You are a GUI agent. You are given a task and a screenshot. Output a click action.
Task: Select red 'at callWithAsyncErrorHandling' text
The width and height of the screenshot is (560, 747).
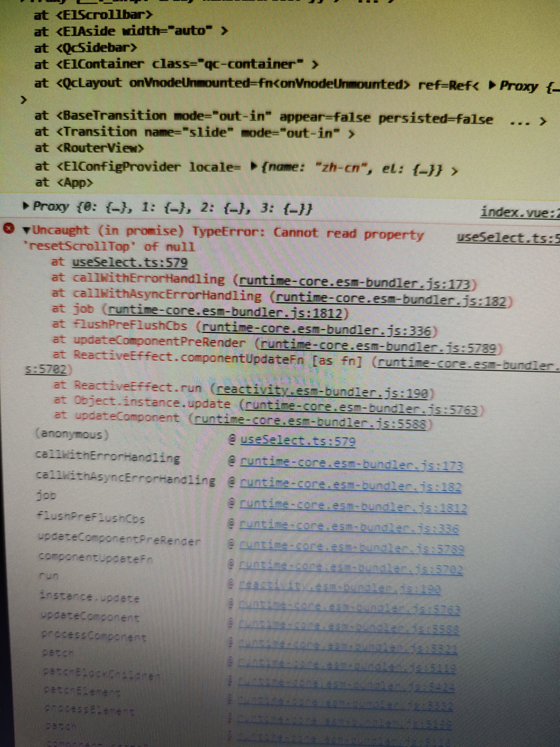(157, 295)
